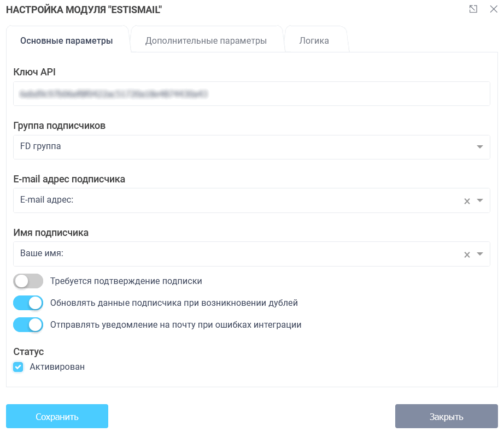The height and width of the screenshot is (432, 504).
Task: Clear the E-mail адрес подписчика selection
Action: coord(467,201)
